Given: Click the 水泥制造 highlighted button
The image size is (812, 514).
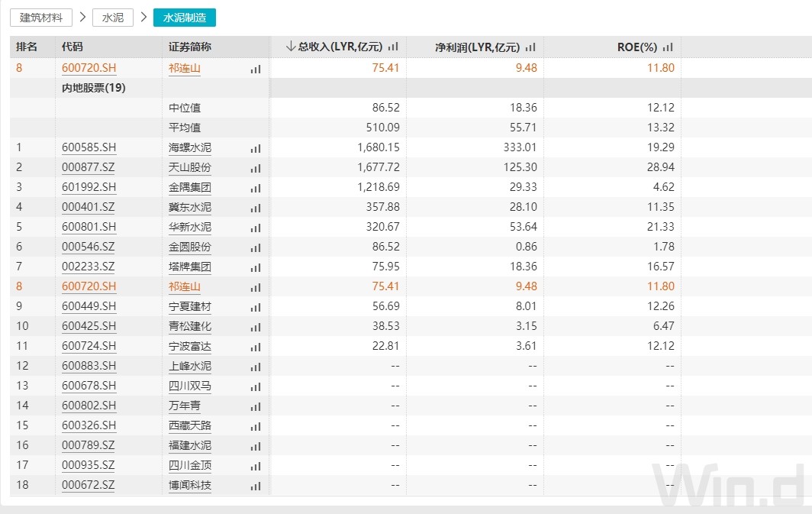Looking at the screenshot, I should (185, 17).
